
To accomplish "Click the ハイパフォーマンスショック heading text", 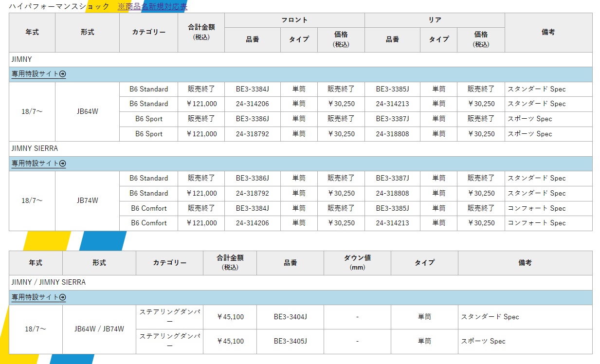I will pyautogui.click(x=59, y=6).
